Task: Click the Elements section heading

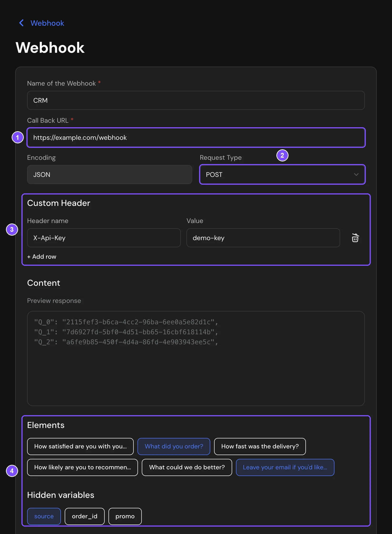Action: 46,425
